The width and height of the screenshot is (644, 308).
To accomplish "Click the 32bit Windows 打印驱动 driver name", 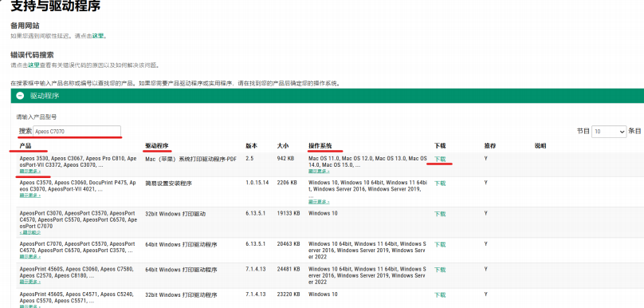I will pos(175,214).
